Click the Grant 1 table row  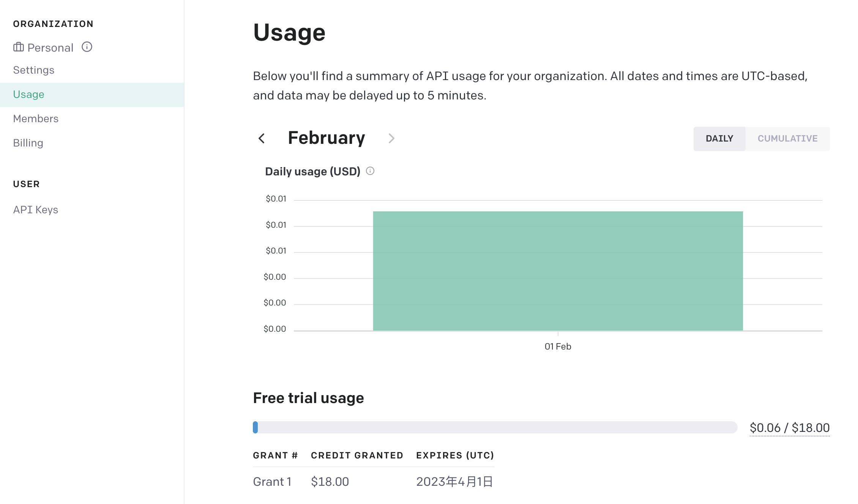pos(373,482)
